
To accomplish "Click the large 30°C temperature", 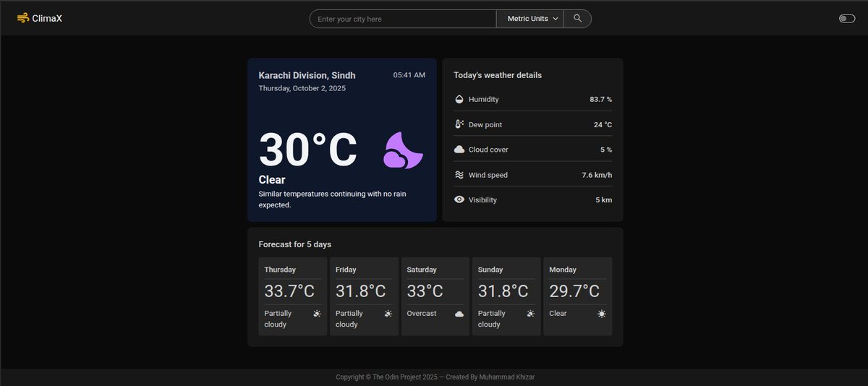I will [x=308, y=150].
